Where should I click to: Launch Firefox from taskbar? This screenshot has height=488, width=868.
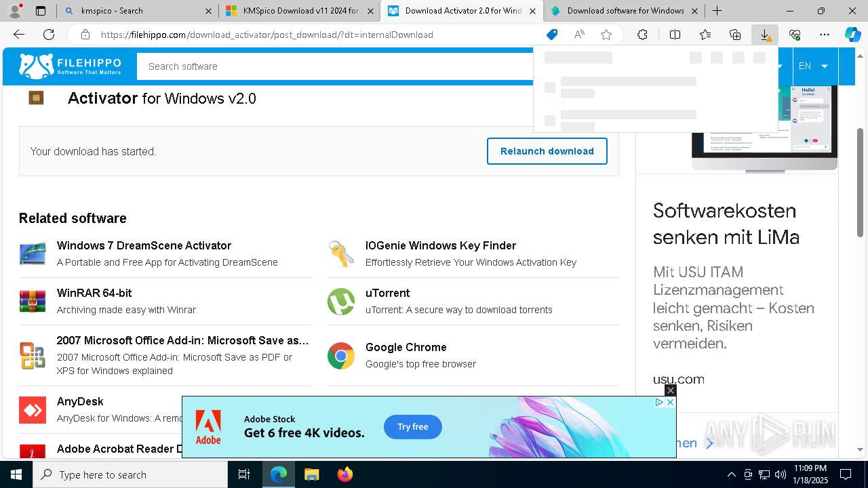(345, 474)
